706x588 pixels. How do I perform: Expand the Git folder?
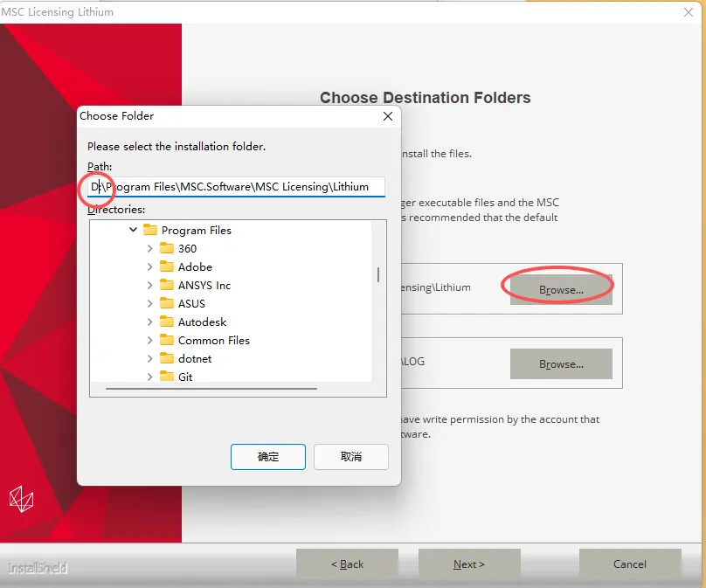150,377
